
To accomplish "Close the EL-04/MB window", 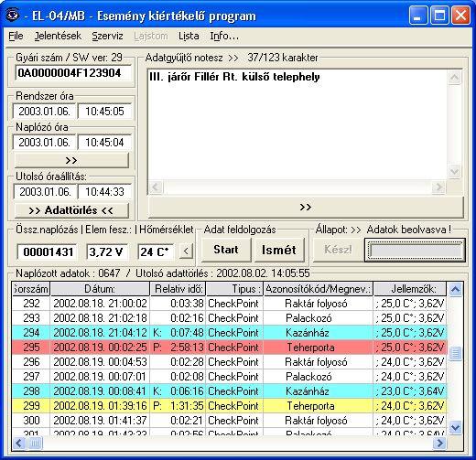I will pyautogui.click(x=460, y=16).
